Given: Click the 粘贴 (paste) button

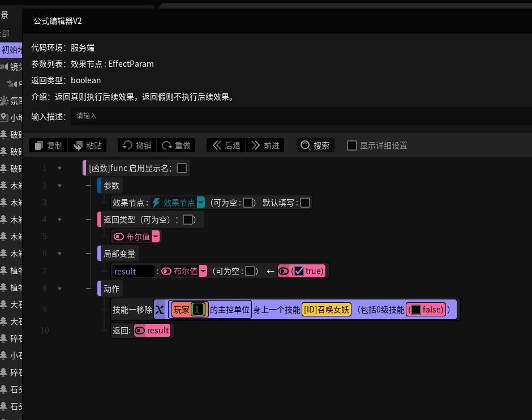Looking at the screenshot, I should [x=88, y=145].
